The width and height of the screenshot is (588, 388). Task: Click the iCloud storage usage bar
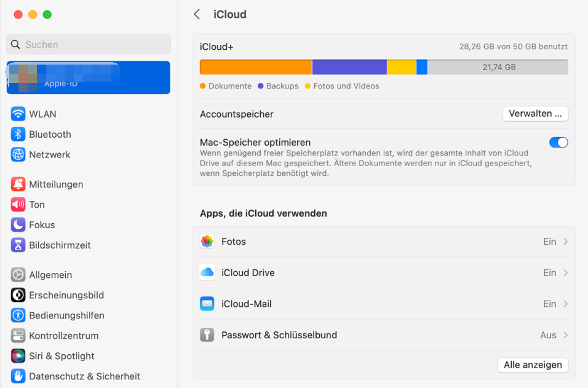click(x=383, y=66)
